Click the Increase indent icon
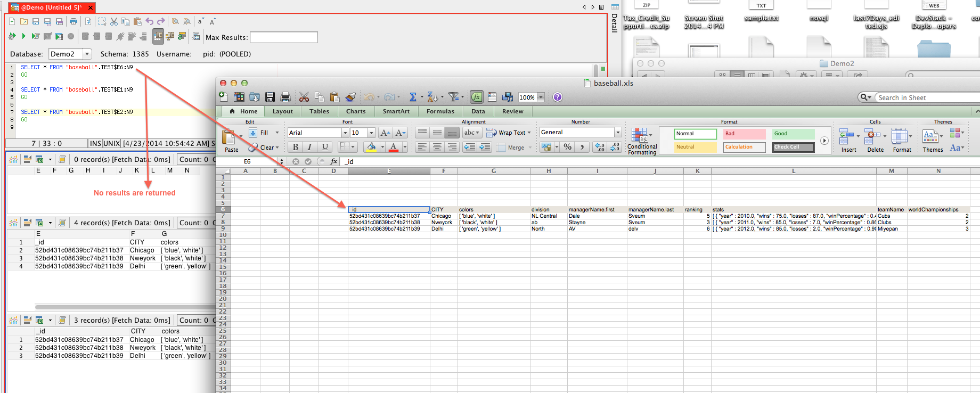The height and width of the screenshot is (393, 980). [485, 147]
